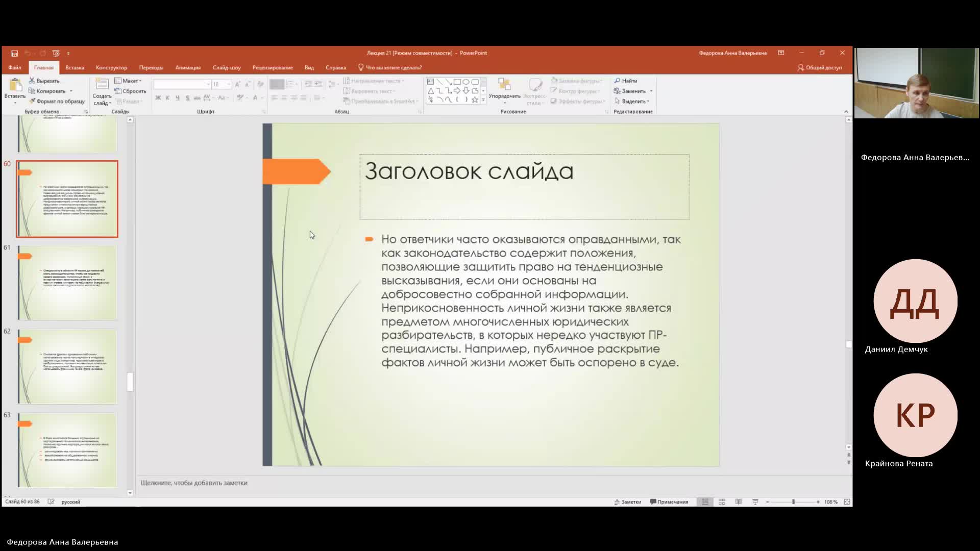This screenshot has width=980, height=551.
Task: Select the triangle shape in shapes gallery
Action: [430, 91]
